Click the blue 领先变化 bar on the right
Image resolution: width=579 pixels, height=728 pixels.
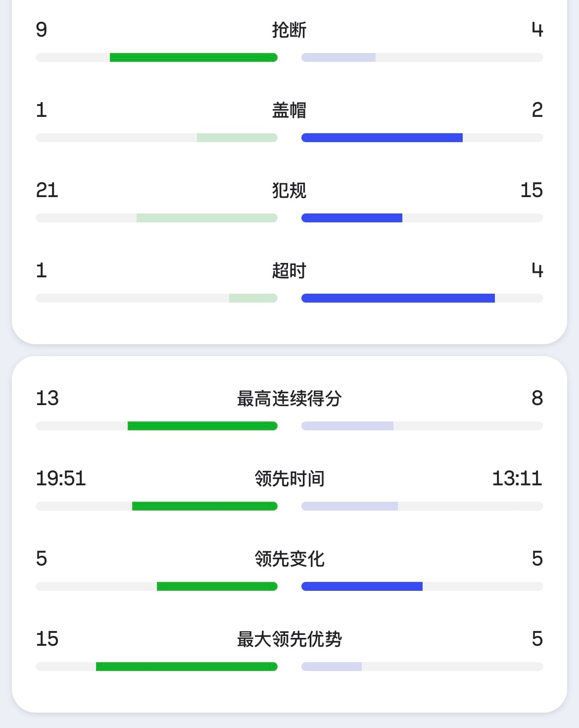362,586
